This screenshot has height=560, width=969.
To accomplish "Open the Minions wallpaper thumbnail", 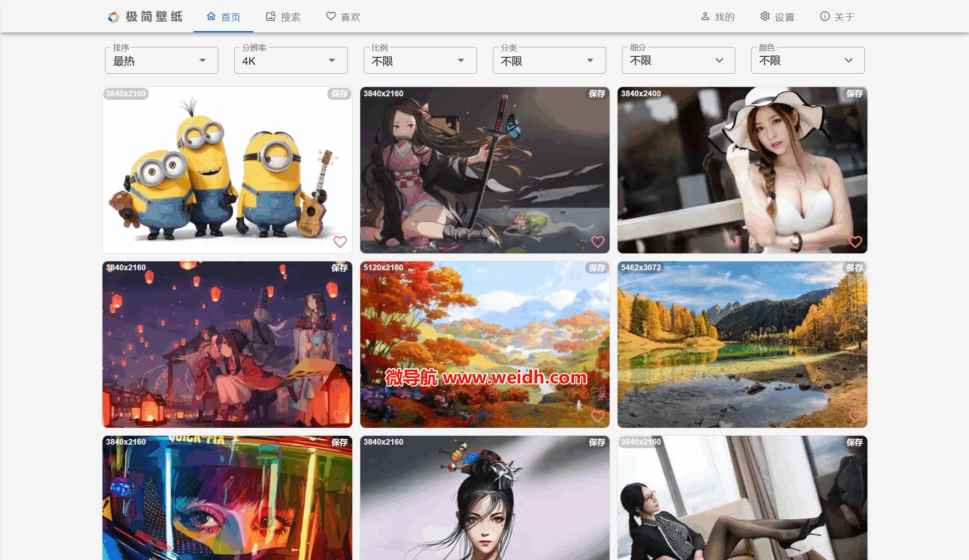I will pos(227,170).
